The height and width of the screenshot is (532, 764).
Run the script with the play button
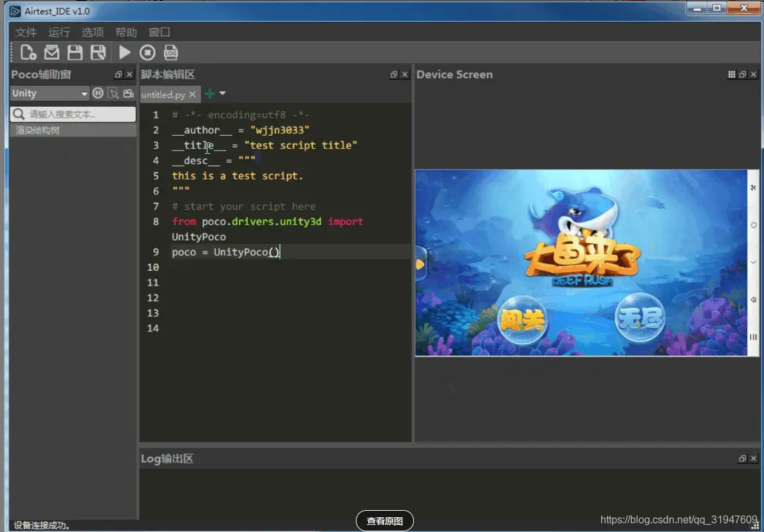125,52
